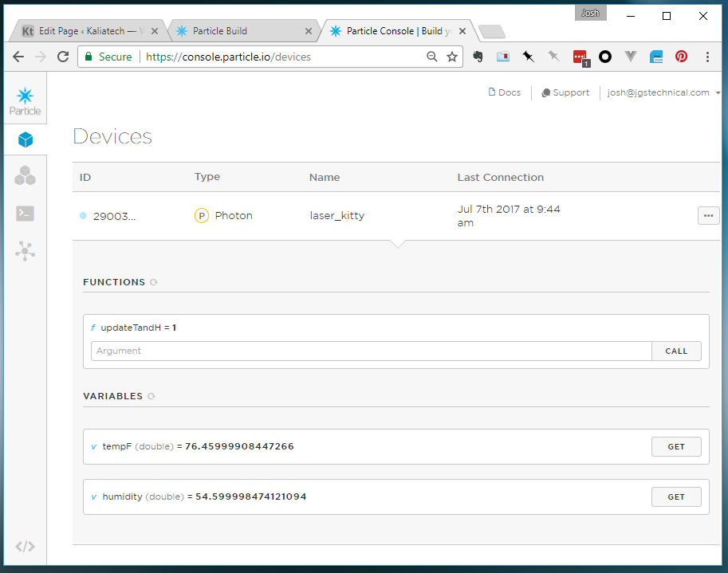This screenshot has height=573, width=728.
Task: Click the humidity value 54.599998474121094
Action: pos(250,496)
